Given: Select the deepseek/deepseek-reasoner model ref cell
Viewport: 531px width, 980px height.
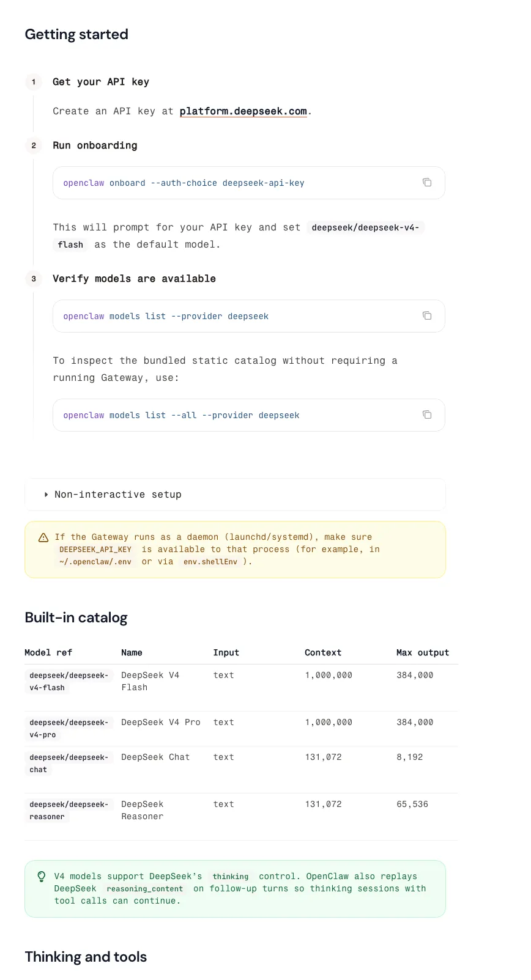Looking at the screenshot, I should point(69,811).
